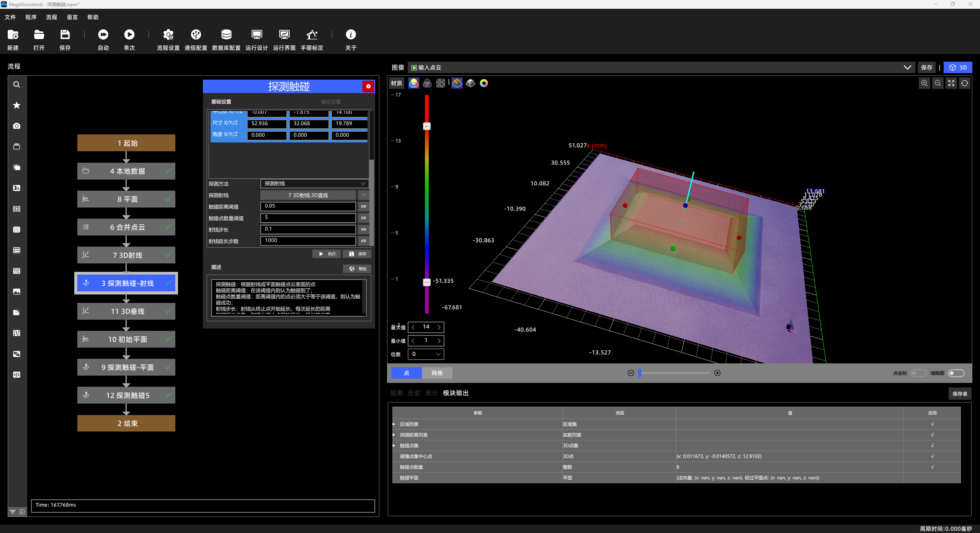Screen dimensions: 980x533
Task: Increase 最大值 with right arrow
Action: (439, 327)
